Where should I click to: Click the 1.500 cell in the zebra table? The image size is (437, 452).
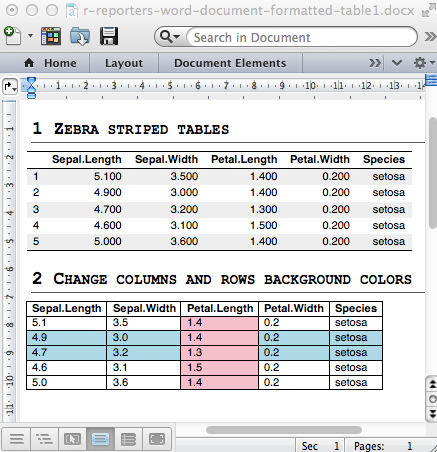pyautogui.click(x=263, y=225)
